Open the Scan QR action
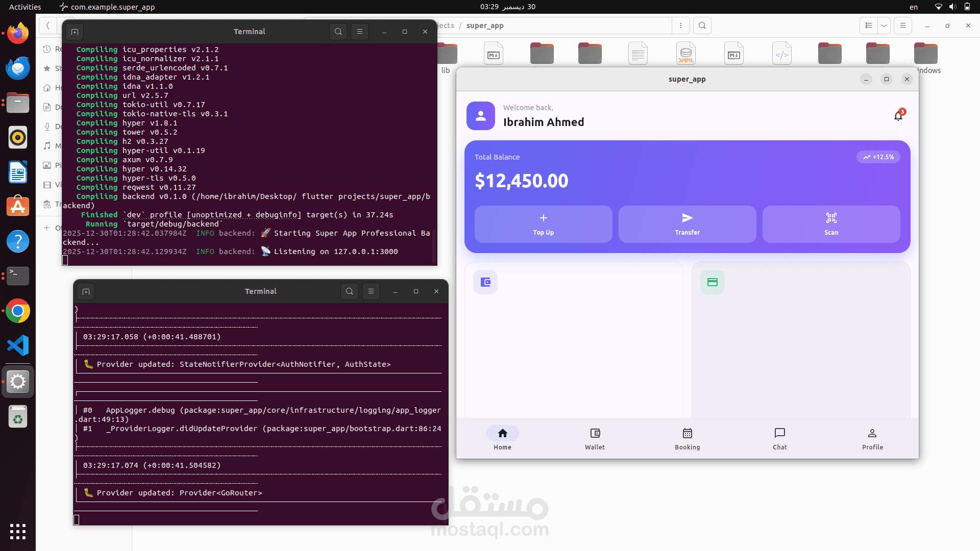The width and height of the screenshot is (980, 551). [831, 224]
